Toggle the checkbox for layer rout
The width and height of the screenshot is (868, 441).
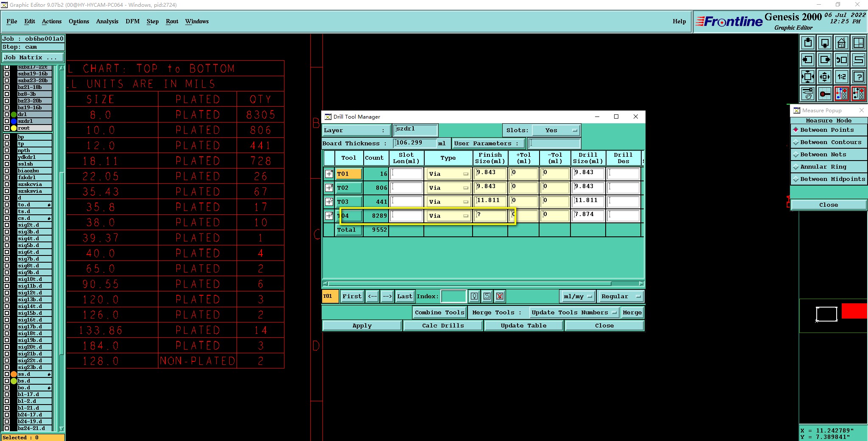point(7,128)
